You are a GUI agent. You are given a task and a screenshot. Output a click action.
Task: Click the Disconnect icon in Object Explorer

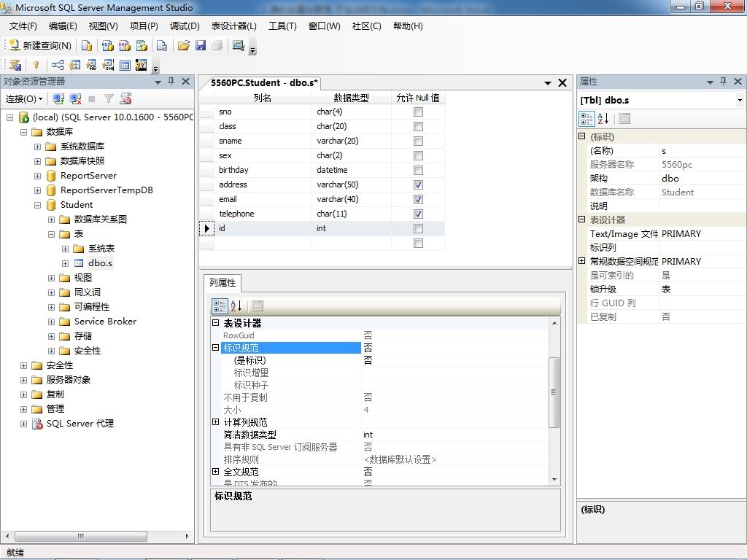click(x=75, y=98)
